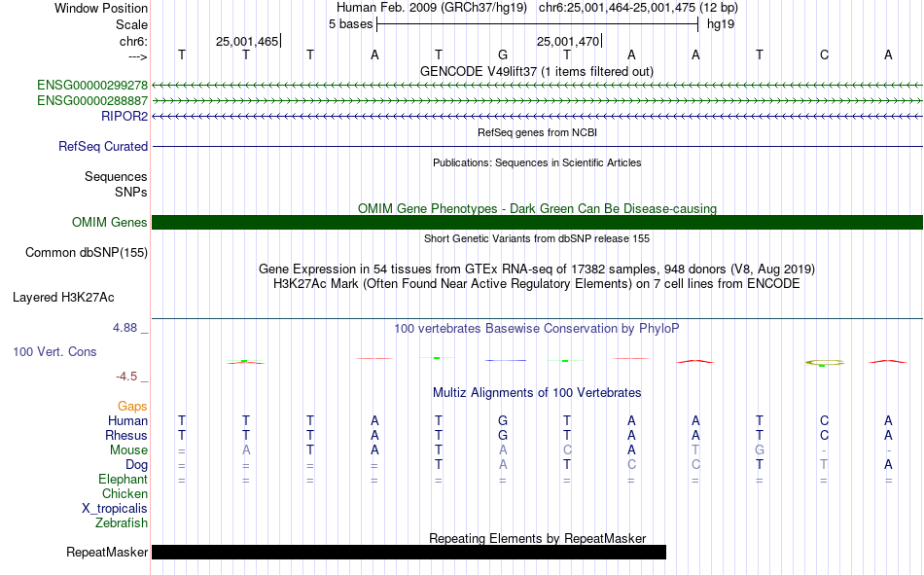Click the Scale track label
Screen dimensions: 924x575
[131, 24]
